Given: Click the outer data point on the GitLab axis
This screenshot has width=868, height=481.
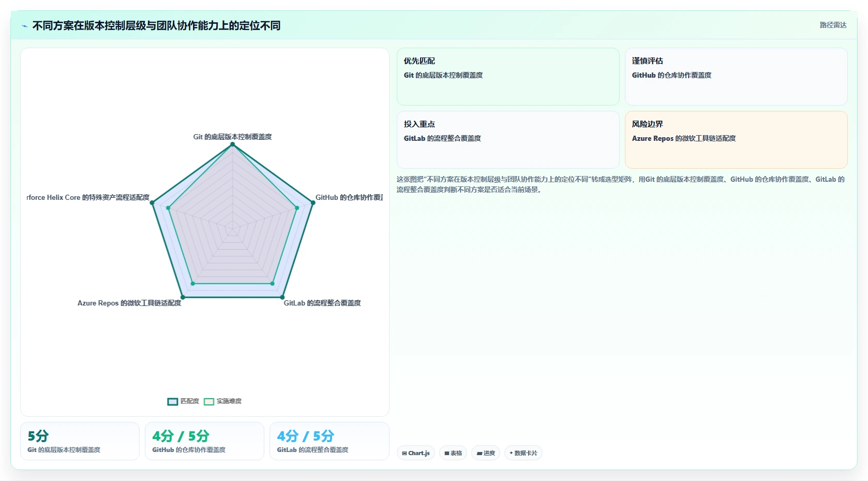Looking at the screenshot, I should tap(282, 297).
